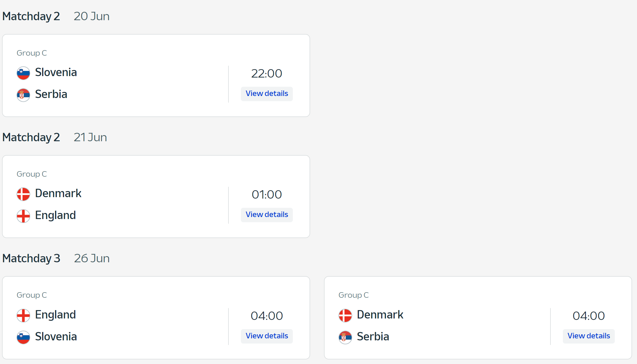Click Denmark flag in Denmark vs Serbia match

[345, 315]
